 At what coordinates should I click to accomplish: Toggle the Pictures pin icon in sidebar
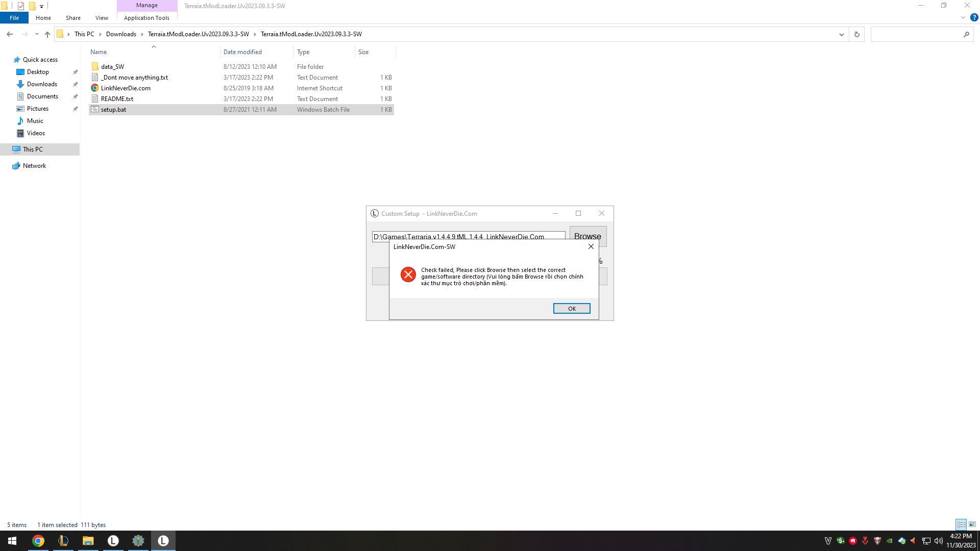pyautogui.click(x=76, y=108)
